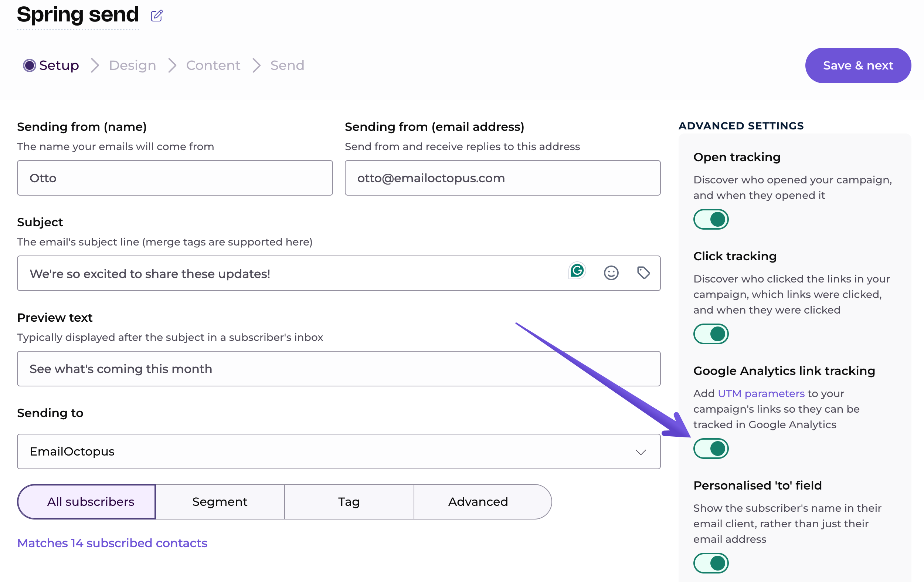Go to the Design step
The width and height of the screenshot is (924, 582).
(x=132, y=65)
